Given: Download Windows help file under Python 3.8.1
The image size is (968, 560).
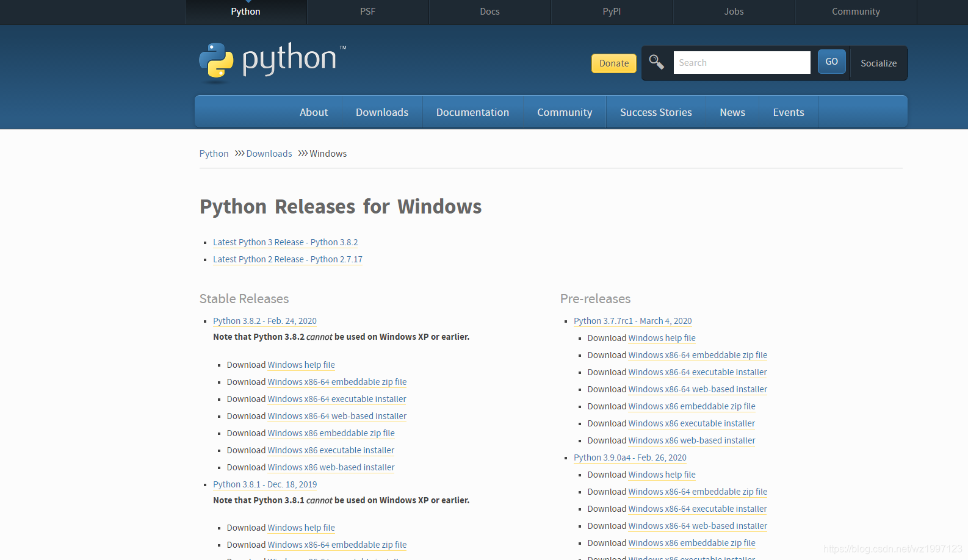Looking at the screenshot, I should pyautogui.click(x=302, y=528).
